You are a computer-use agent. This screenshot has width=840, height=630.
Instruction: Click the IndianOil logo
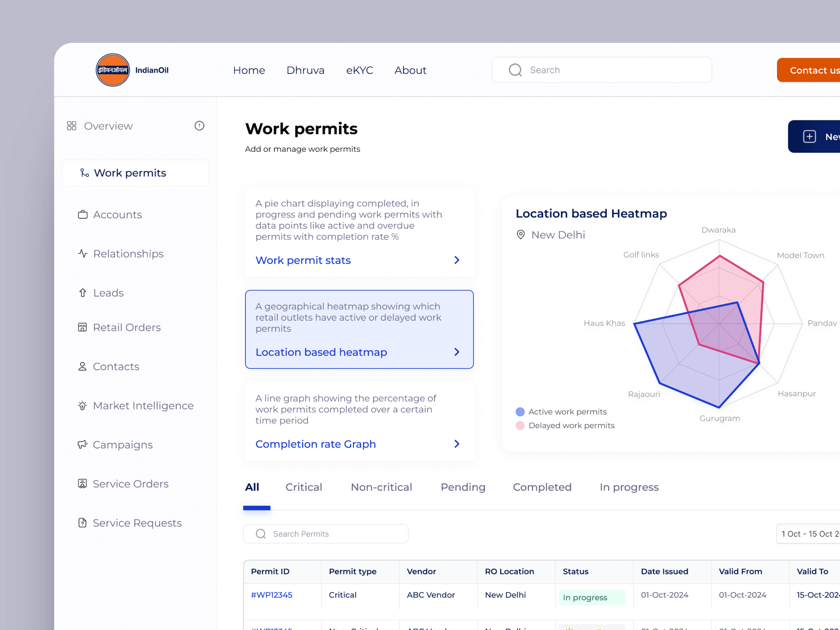pyautogui.click(x=113, y=70)
